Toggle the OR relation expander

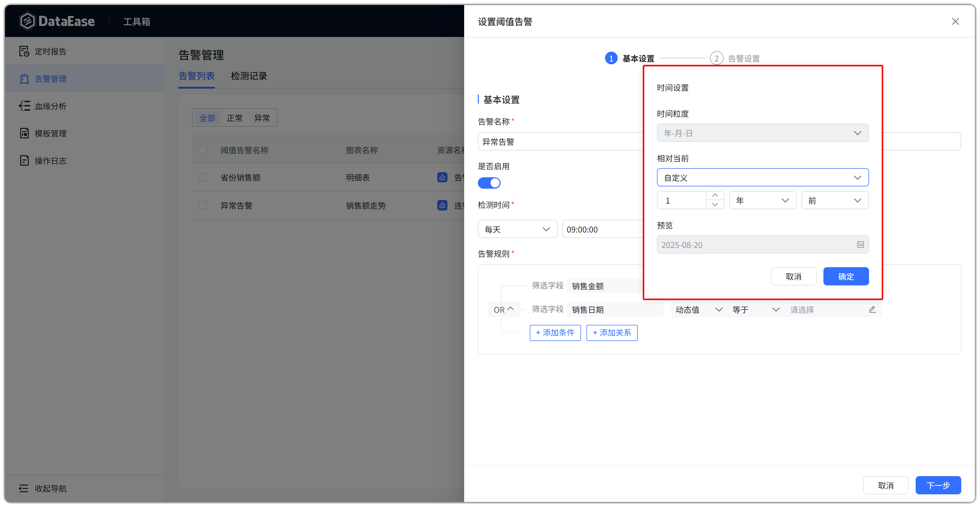pyautogui.click(x=504, y=310)
